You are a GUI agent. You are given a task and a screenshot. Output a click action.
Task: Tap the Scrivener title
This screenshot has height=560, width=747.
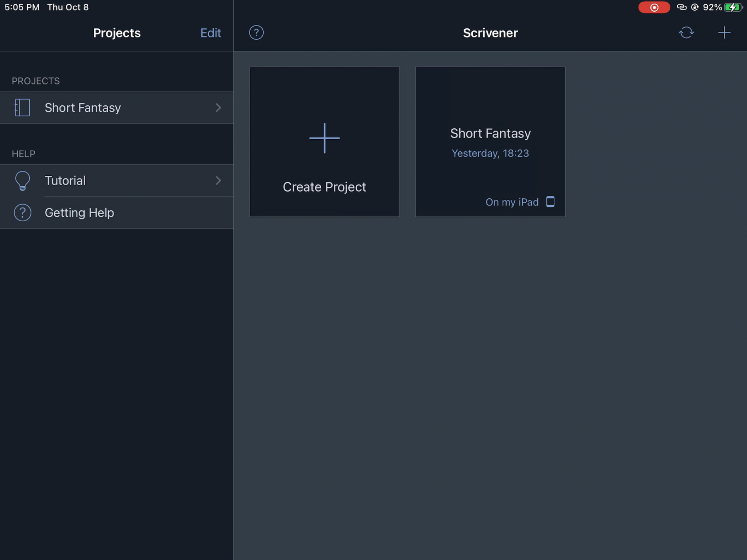(x=490, y=33)
